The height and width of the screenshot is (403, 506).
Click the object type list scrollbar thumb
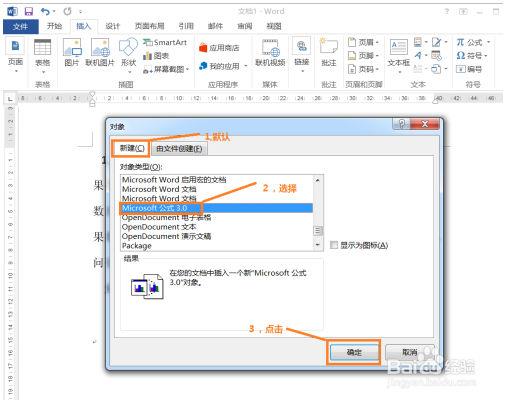click(318, 230)
